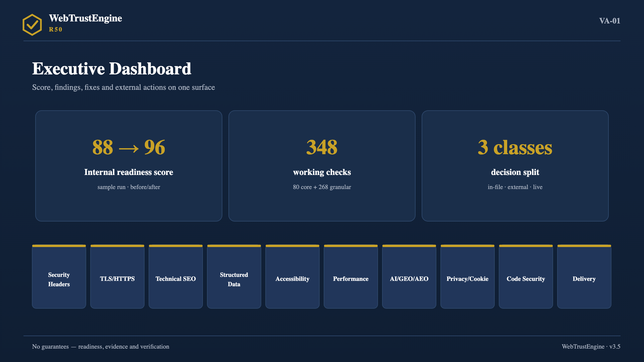644x362 pixels.
Task: Click the '80 core + 268 granular' caption
Action: 322,187
